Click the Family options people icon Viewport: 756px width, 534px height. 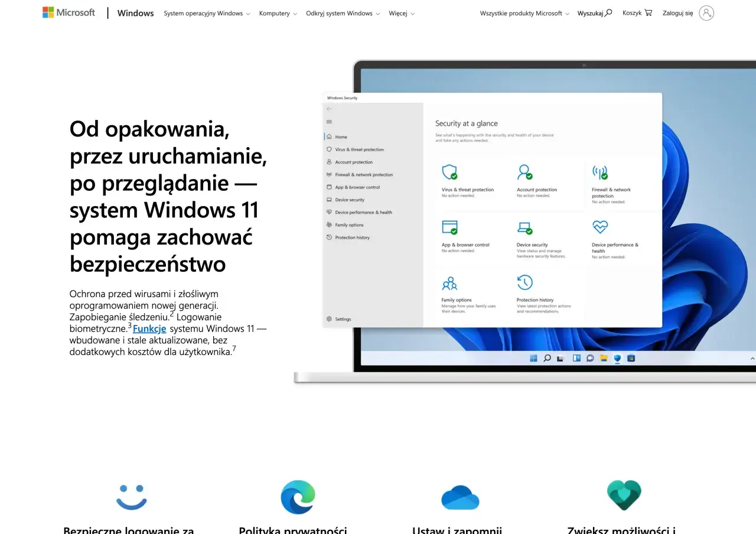(x=451, y=283)
